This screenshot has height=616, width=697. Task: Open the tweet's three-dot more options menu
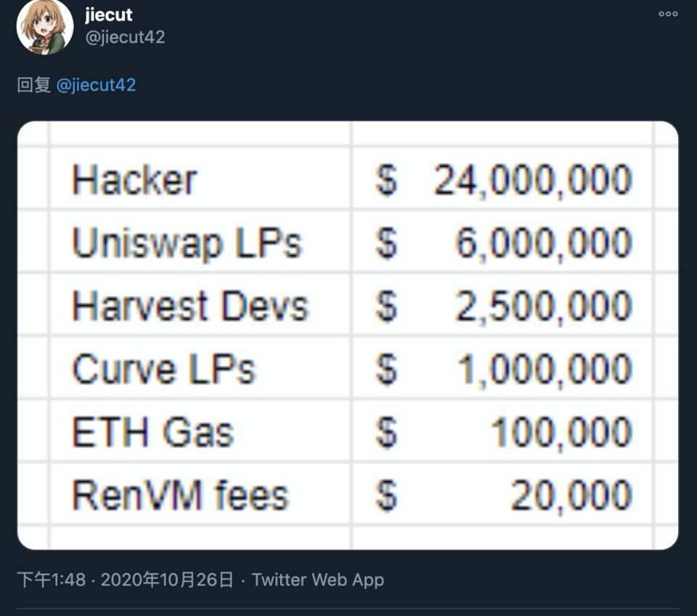coord(668,14)
